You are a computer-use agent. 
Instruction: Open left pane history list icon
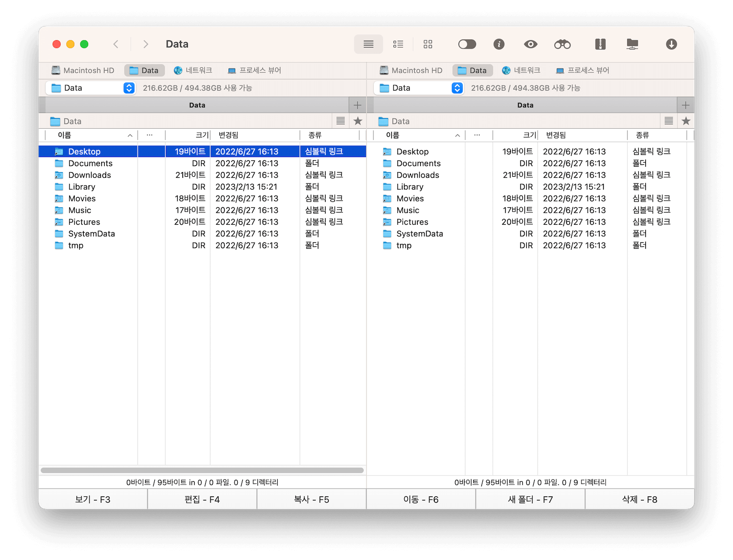340,121
